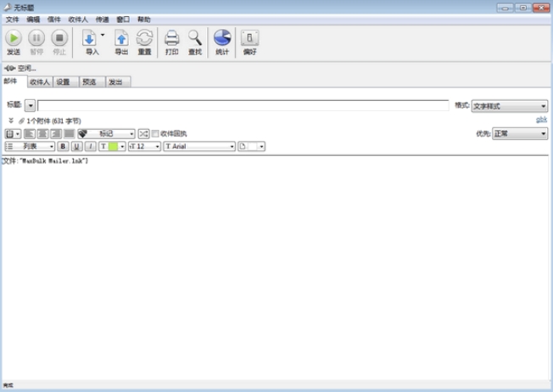Check the 收件回执 checkbox
Screen dimensions: 553x392
coord(155,134)
